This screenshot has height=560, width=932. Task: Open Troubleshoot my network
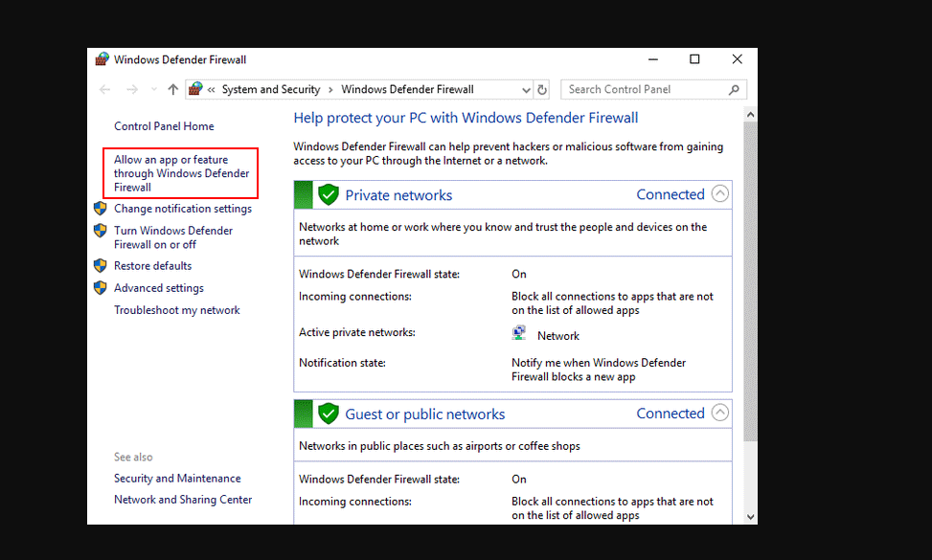click(x=177, y=310)
